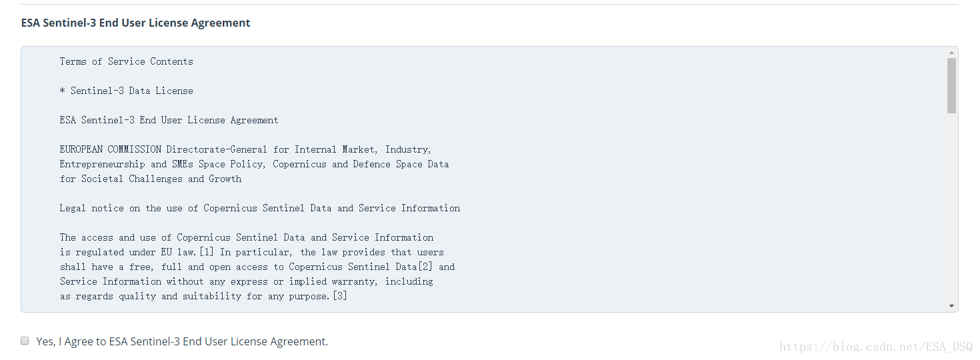Click the license scrollbar up arrow

(x=951, y=52)
